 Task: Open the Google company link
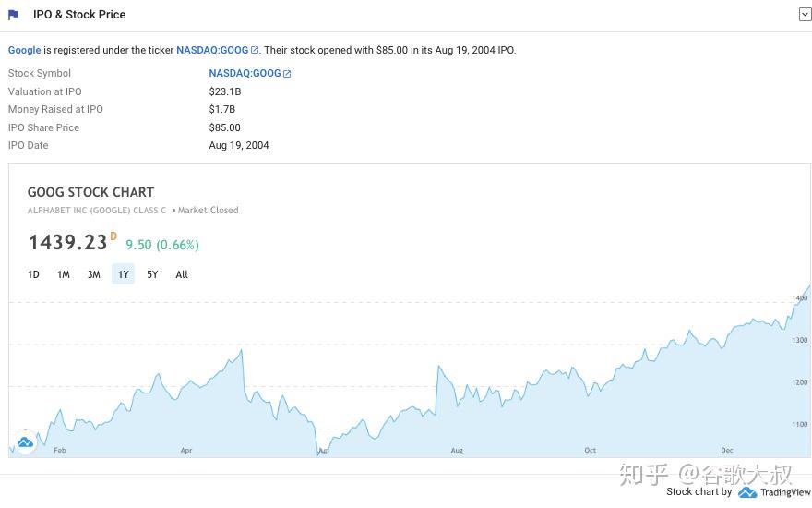pos(25,50)
